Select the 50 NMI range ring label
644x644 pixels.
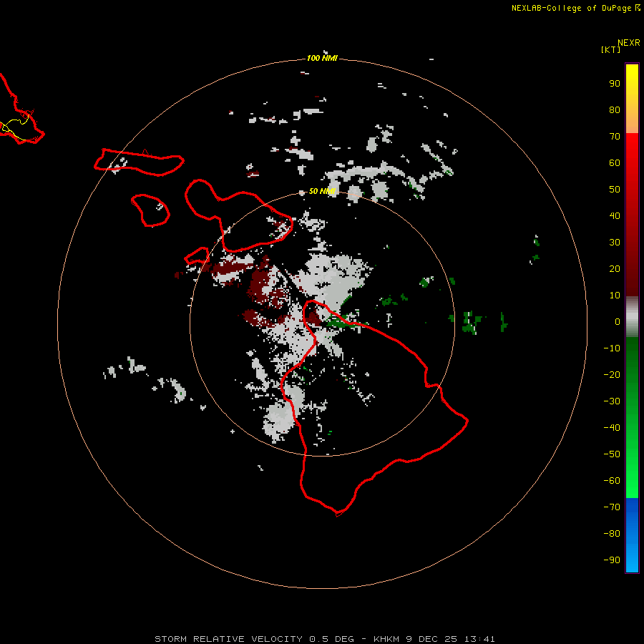[322, 191]
